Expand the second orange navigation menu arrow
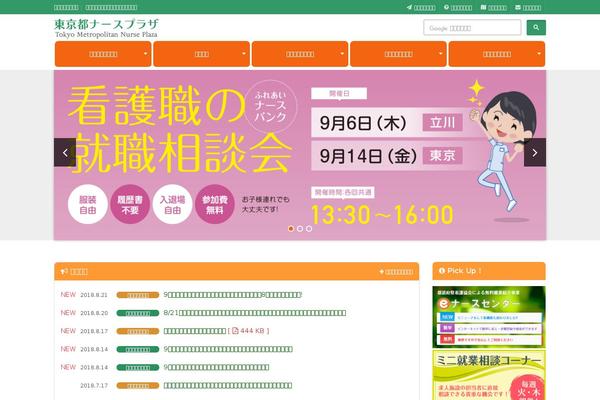The height and width of the screenshot is (400, 600). 244,54
